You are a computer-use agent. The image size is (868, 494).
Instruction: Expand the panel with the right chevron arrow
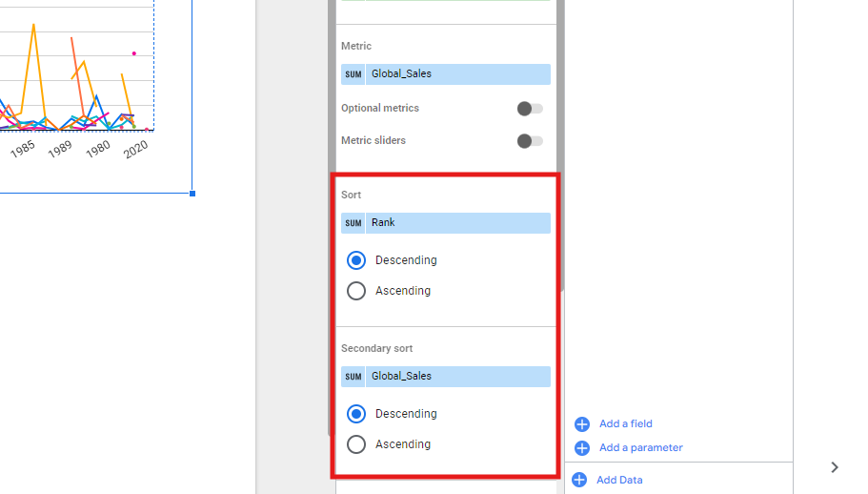[x=835, y=467]
